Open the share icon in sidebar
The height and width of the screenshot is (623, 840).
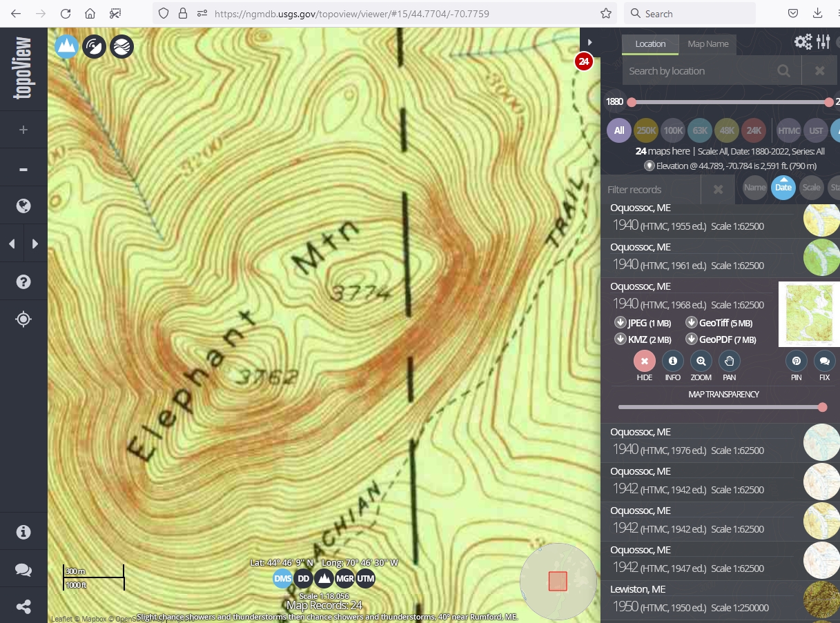(23, 607)
